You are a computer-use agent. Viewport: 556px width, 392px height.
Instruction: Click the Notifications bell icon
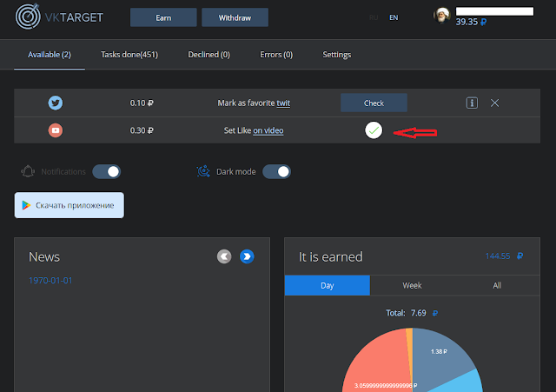(28, 171)
